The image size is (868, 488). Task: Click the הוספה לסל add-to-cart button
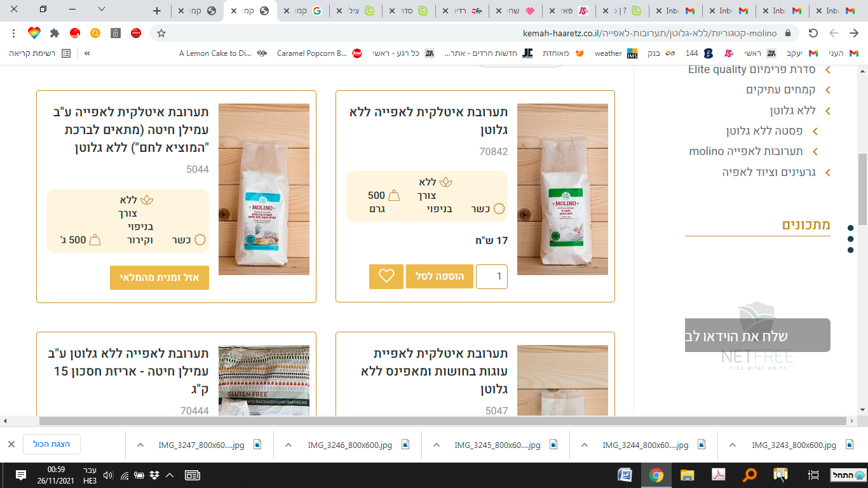tap(440, 276)
